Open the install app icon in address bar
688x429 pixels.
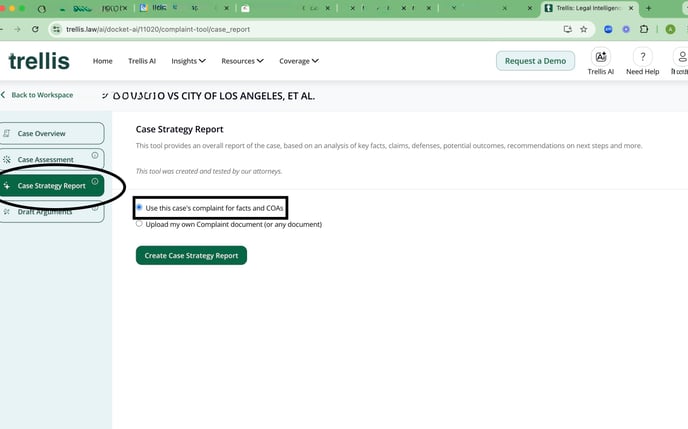click(567, 29)
